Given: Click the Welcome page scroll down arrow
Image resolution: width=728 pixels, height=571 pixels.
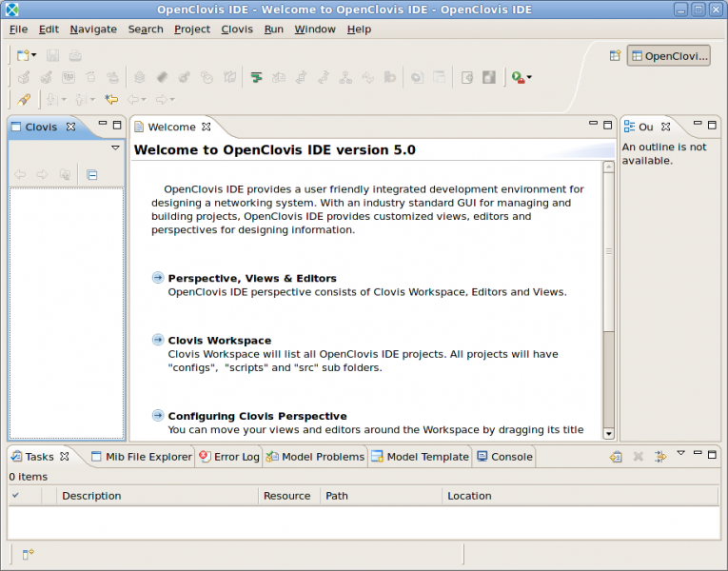Looking at the screenshot, I should 608,434.
